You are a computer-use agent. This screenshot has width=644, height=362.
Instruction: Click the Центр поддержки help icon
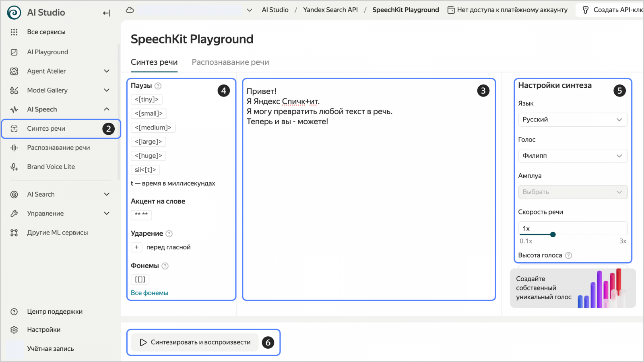[14, 312]
